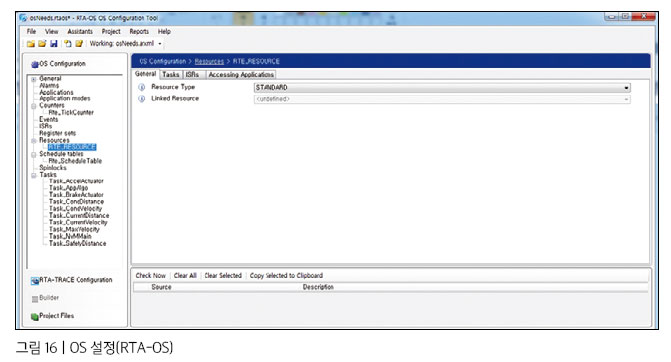Click the Description column header
Viewport: 671px width, 362px height.
tap(318, 288)
